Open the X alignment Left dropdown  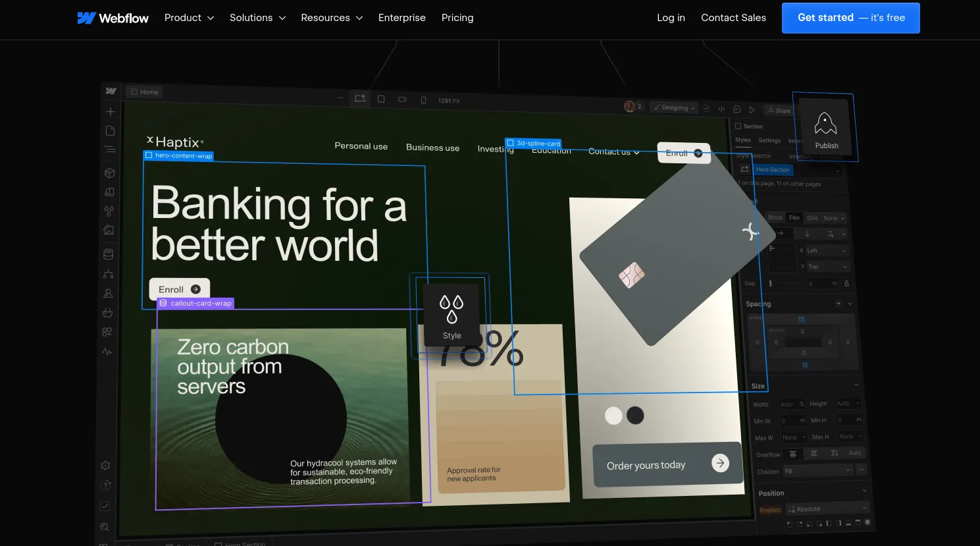click(x=827, y=251)
